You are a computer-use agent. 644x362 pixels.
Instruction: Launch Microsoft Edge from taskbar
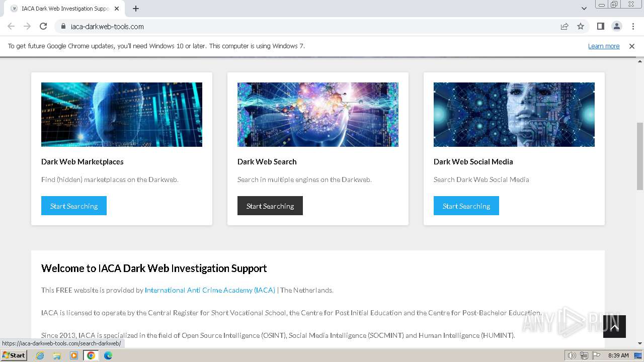(x=108, y=355)
